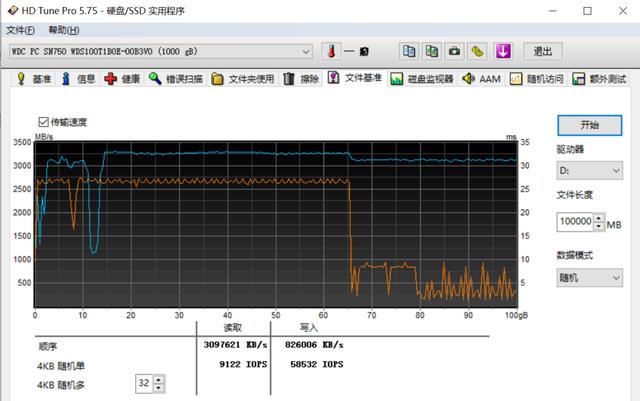Click the file length 100000 input field
Screen dimensions: 640x401
(575, 222)
